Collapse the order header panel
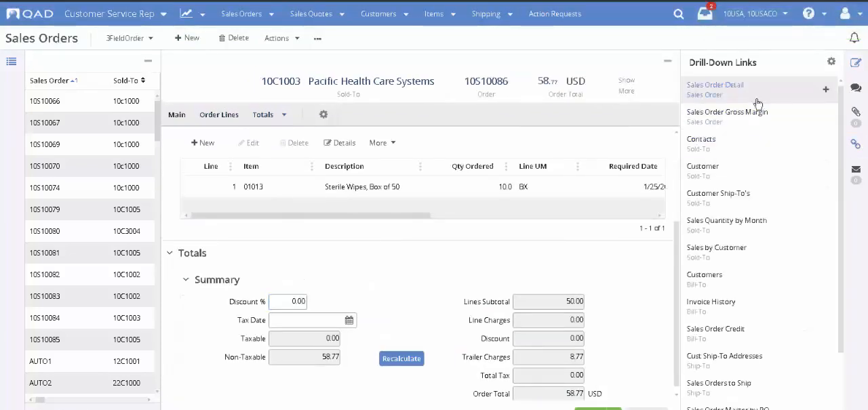868x410 pixels. click(x=667, y=61)
